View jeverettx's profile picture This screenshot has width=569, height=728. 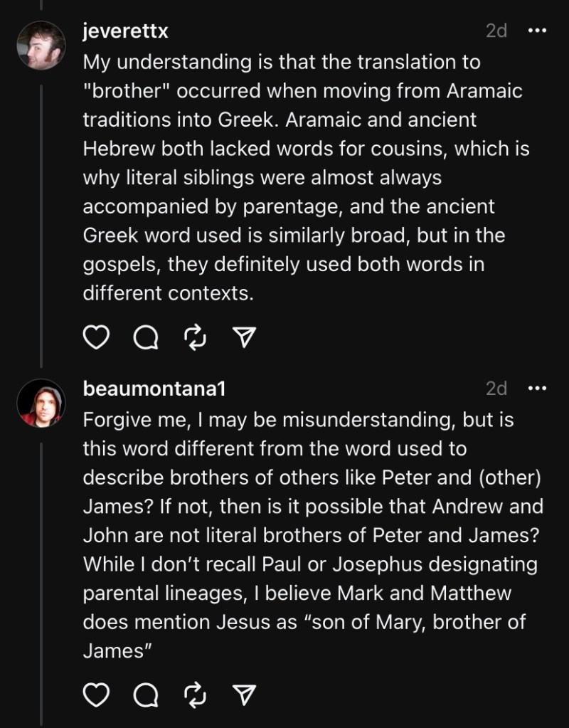point(41,46)
